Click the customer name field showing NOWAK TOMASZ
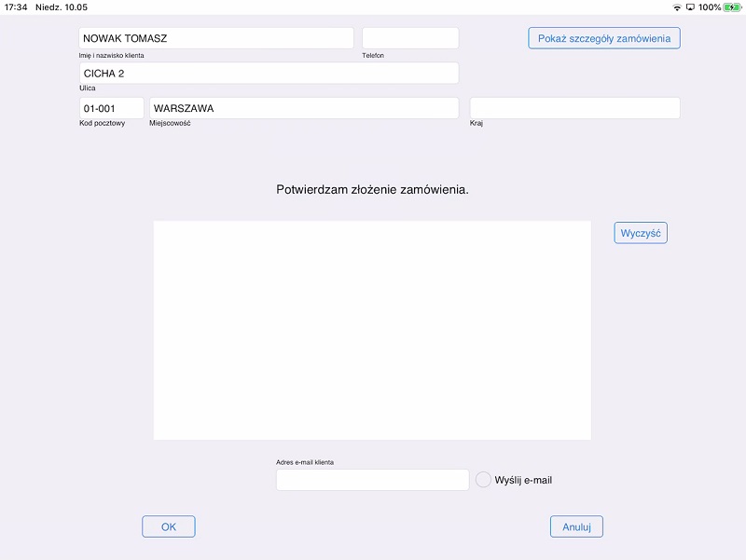 (x=216, y=38)
